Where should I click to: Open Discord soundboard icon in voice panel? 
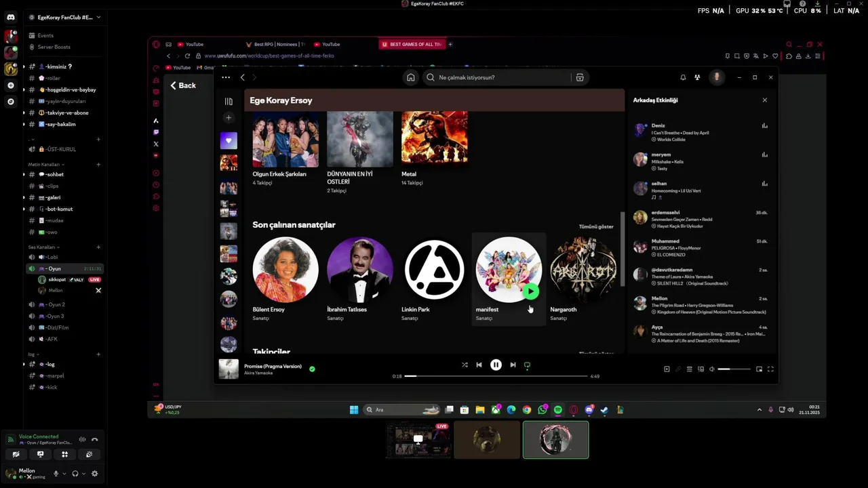point(89,455)
